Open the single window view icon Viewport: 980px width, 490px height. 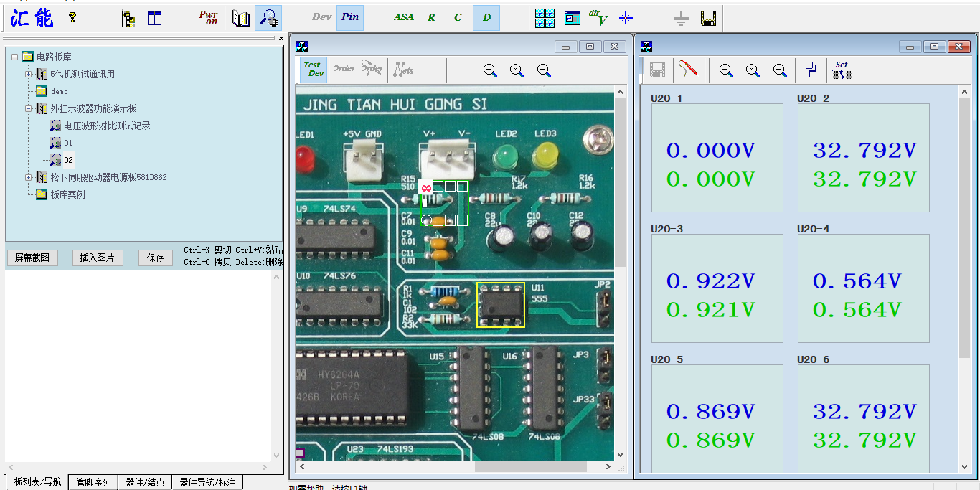[572, 19]
